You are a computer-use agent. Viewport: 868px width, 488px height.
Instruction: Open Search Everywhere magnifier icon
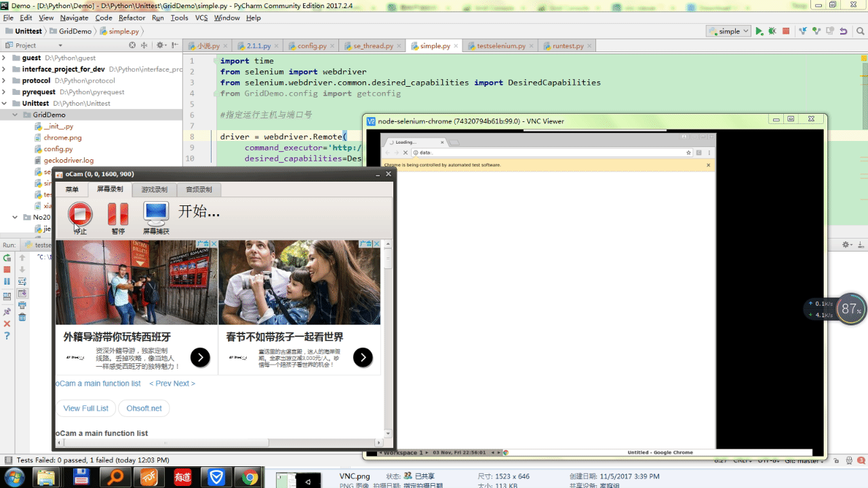click(861, 31)
